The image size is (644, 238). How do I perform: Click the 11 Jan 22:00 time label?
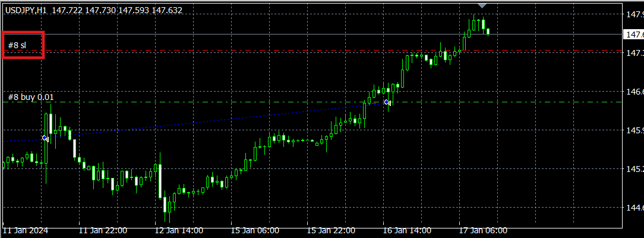(103, 230)
